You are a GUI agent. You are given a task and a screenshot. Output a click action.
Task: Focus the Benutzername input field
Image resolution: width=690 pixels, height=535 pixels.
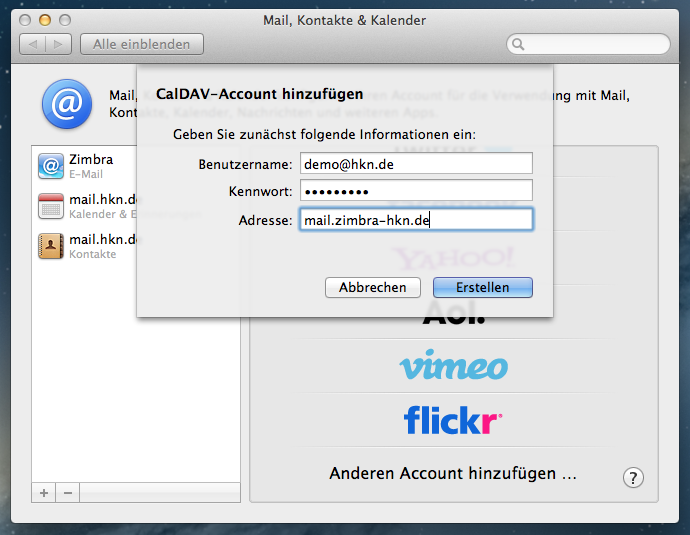(415, 164)
